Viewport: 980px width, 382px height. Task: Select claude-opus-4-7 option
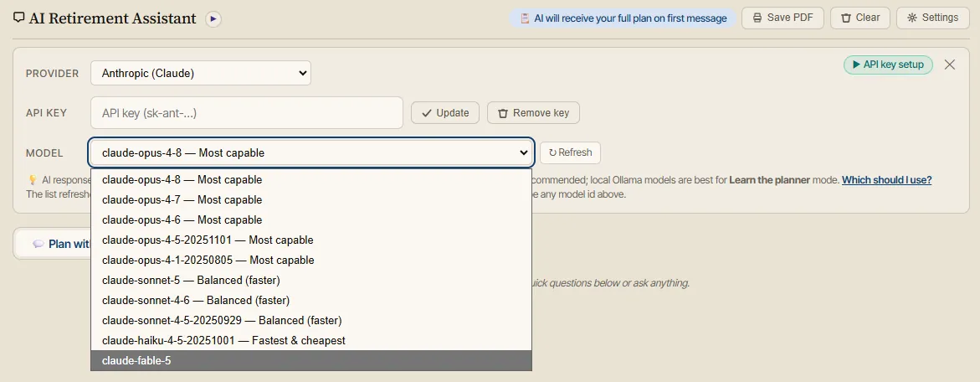[x=311, y=199]
